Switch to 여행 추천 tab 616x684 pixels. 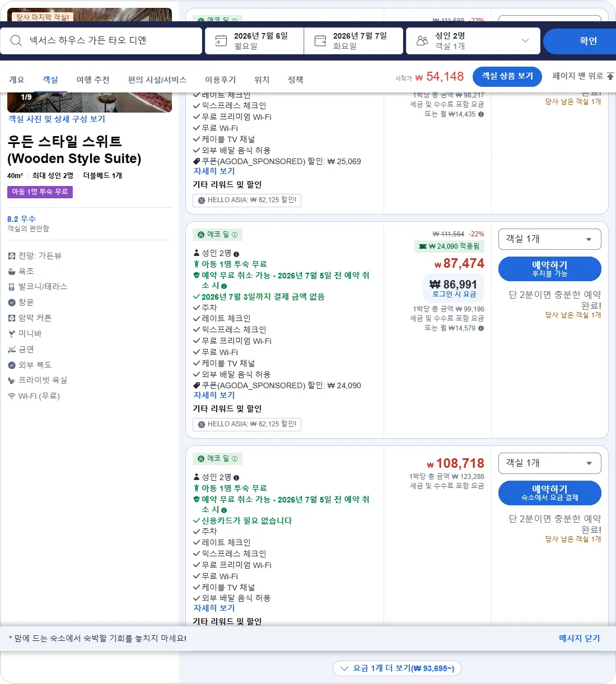[x=93, y=80]
